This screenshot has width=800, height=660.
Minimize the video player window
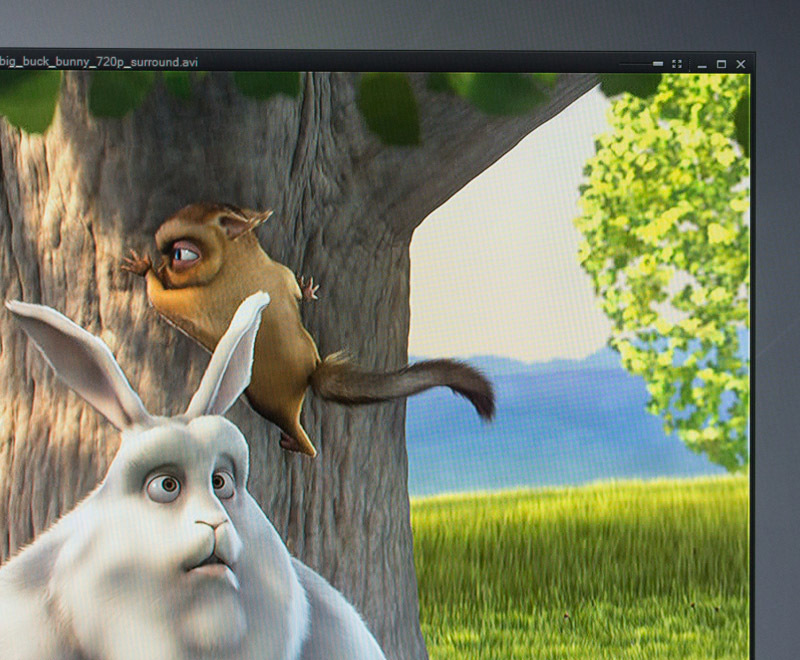[702, 65]
